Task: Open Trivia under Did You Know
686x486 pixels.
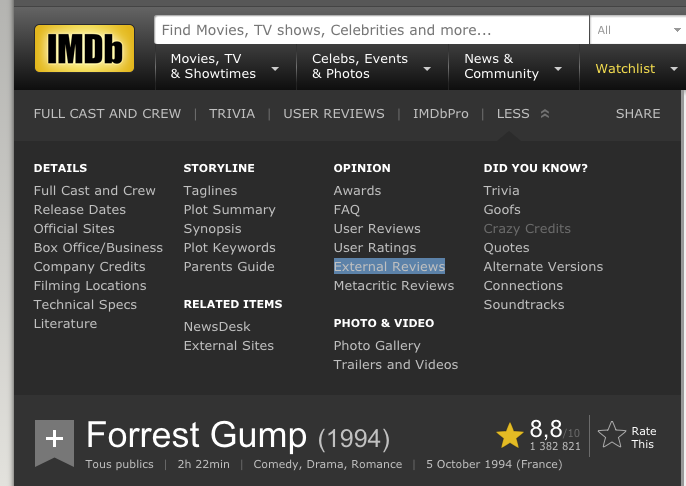Action: [501, 191]
